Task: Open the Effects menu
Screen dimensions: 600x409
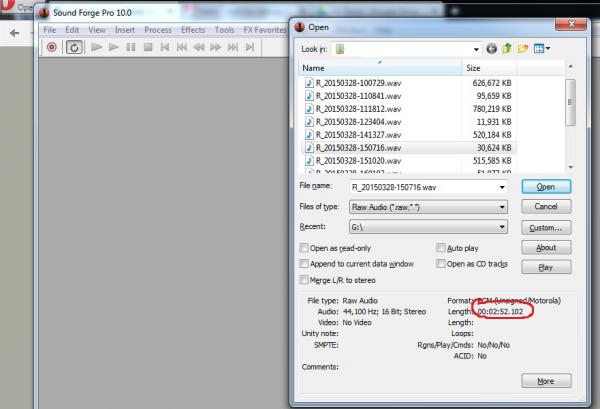Action: [193, 30]
